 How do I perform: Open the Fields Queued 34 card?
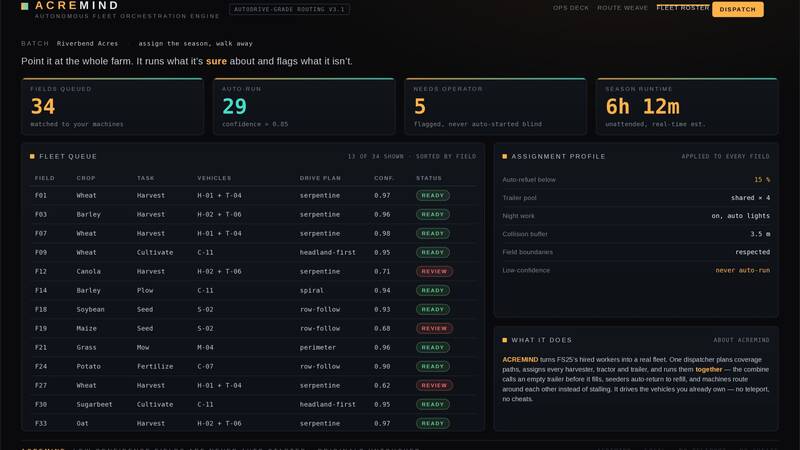113,106
